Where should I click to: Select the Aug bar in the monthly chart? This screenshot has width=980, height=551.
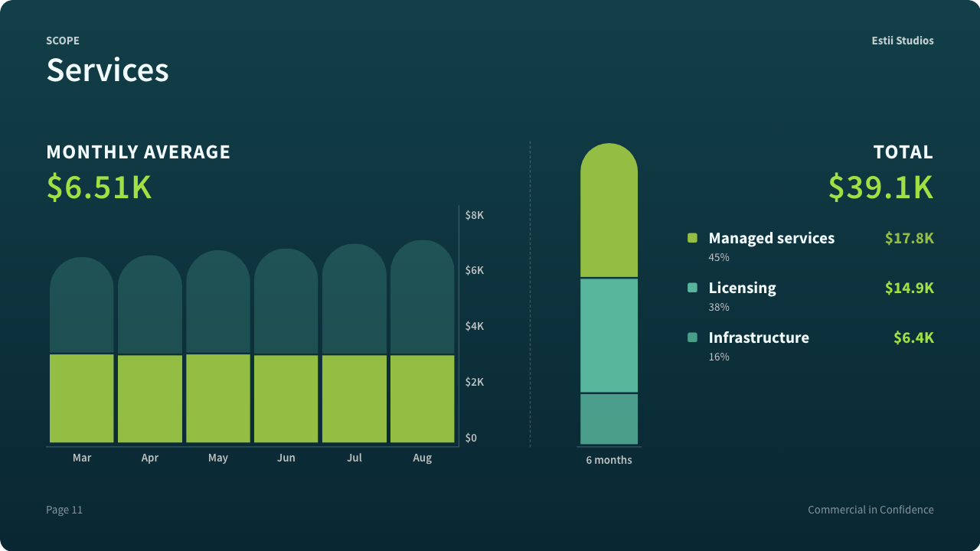tap(423, 341)
